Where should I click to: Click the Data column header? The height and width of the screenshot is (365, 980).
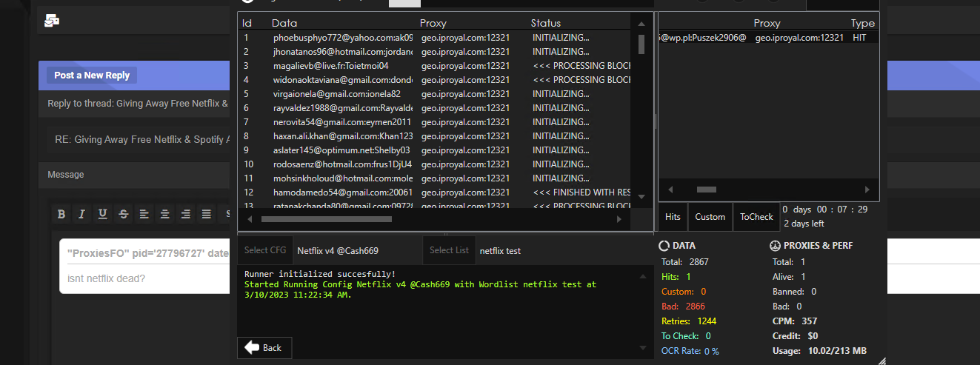pyautogui.click(x=284, y=23)
